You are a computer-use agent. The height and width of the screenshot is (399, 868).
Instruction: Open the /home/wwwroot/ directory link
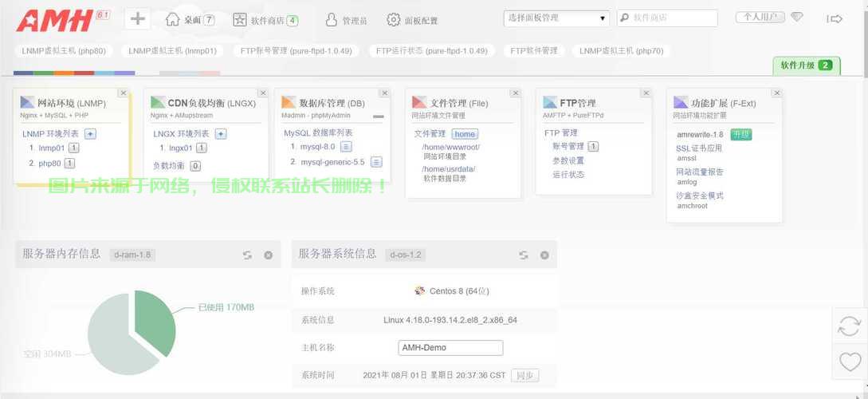[450, 148]
